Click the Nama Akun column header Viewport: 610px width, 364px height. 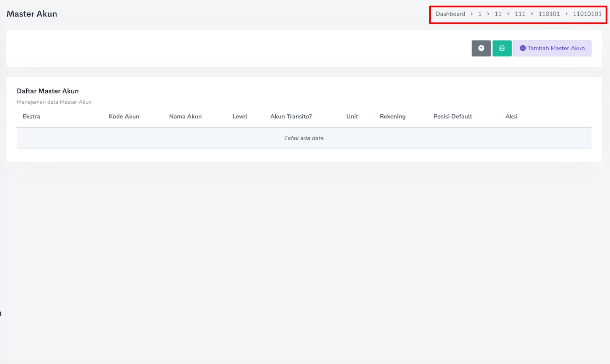click(x=185, y=117)
